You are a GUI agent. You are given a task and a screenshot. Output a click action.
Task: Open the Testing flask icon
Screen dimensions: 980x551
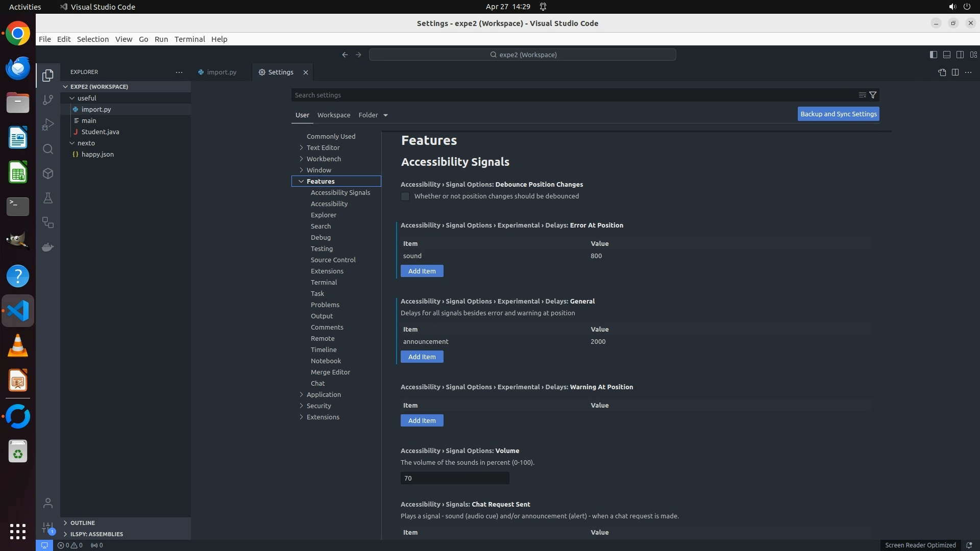(48, 198)
